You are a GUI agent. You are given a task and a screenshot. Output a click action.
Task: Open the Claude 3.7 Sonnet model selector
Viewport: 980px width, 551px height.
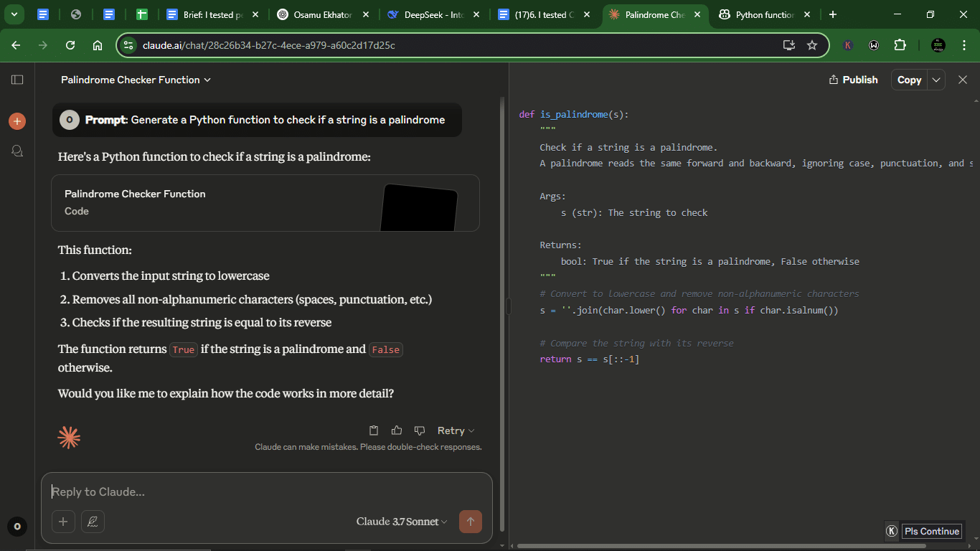tap(402, 522)
